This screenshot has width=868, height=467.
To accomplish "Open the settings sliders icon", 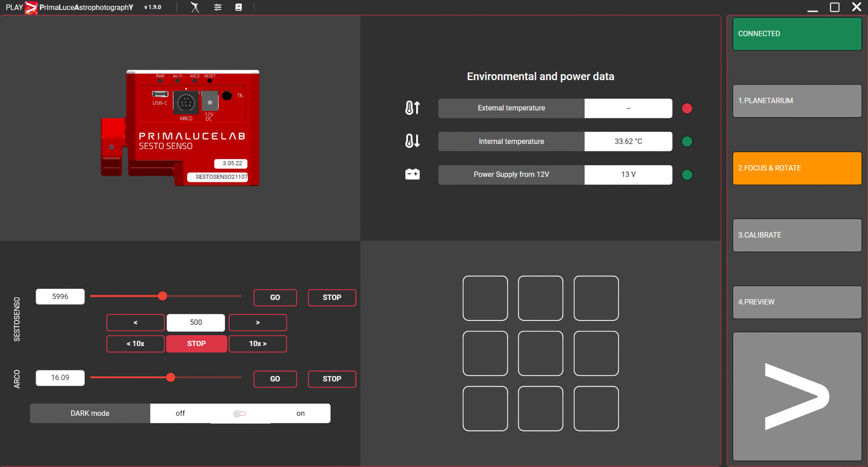I will point(218,7).
